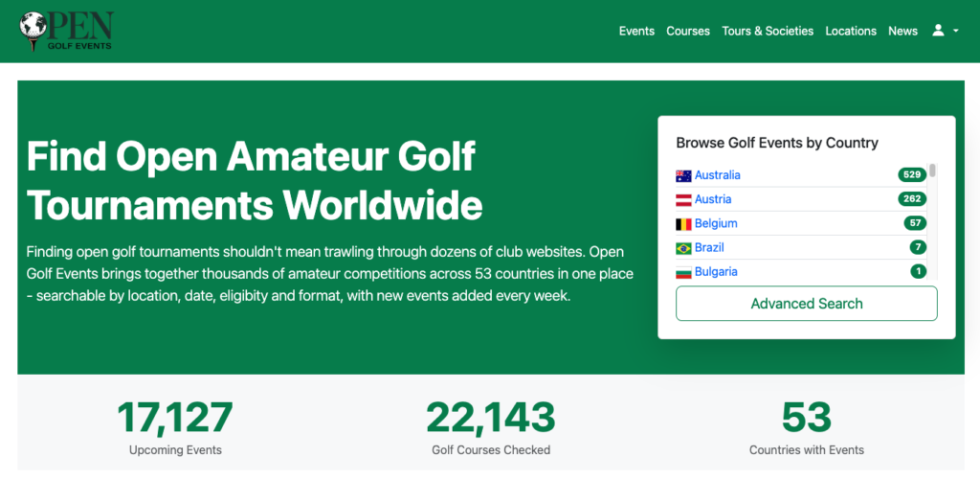The height and width of the screenshot is (479, 980).
Task: Select the Australia country link
Action: coord(718,175)
